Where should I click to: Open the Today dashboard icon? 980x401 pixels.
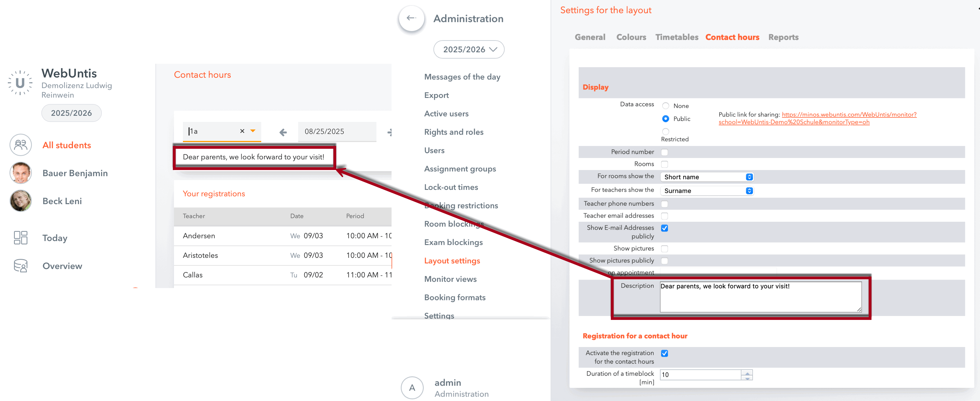[x=20, y=238]
